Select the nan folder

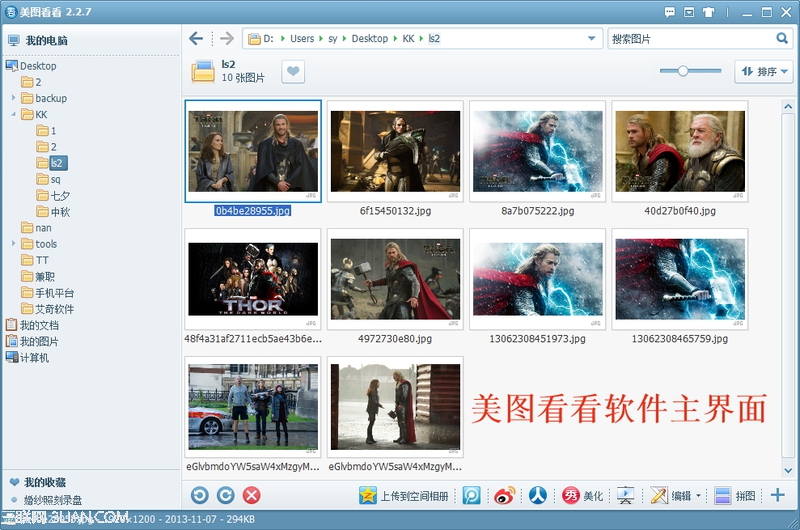pos(36,228)
